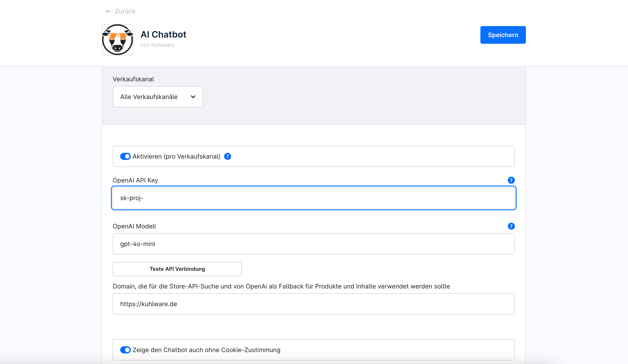Image resolution: width=628 pixels, height=364 pixels.
Task: Click the domain field with kuhlware.de
Action: (x=313, y=304)
